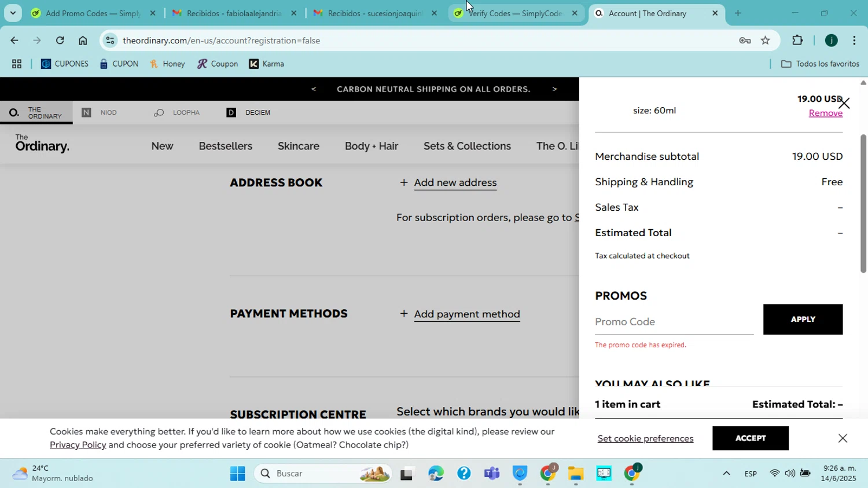Open the apps grid in bookmarks bar
This screenshot has width=868, height=488.
click(x=17, y=64)
